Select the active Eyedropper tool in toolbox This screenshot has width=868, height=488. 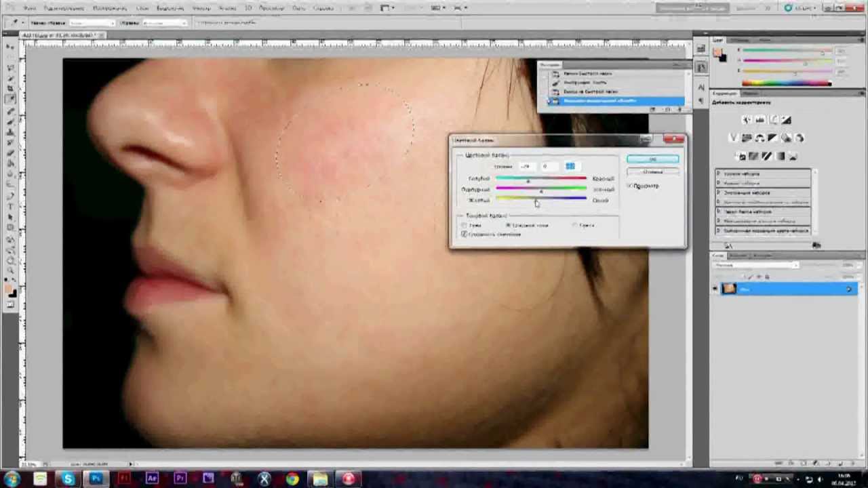coord(11,98)
